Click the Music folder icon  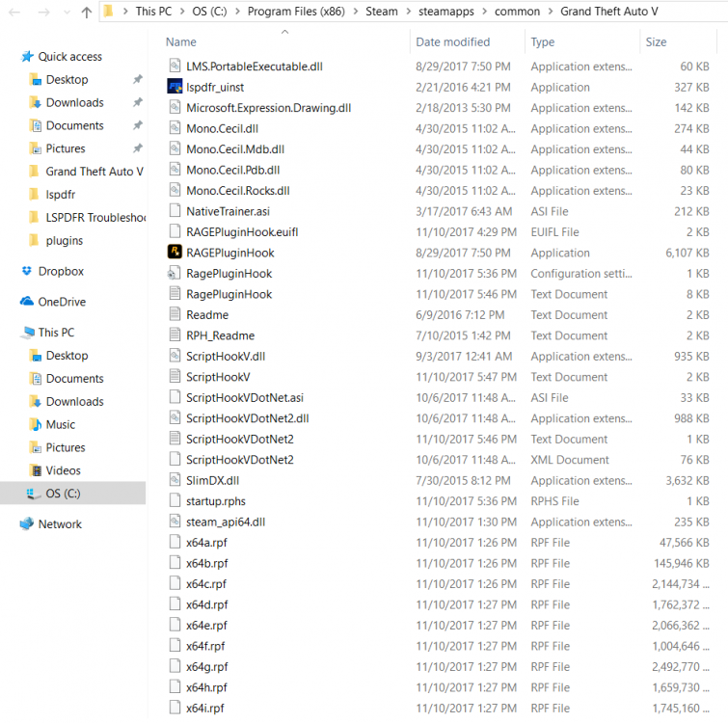(35, 424)
